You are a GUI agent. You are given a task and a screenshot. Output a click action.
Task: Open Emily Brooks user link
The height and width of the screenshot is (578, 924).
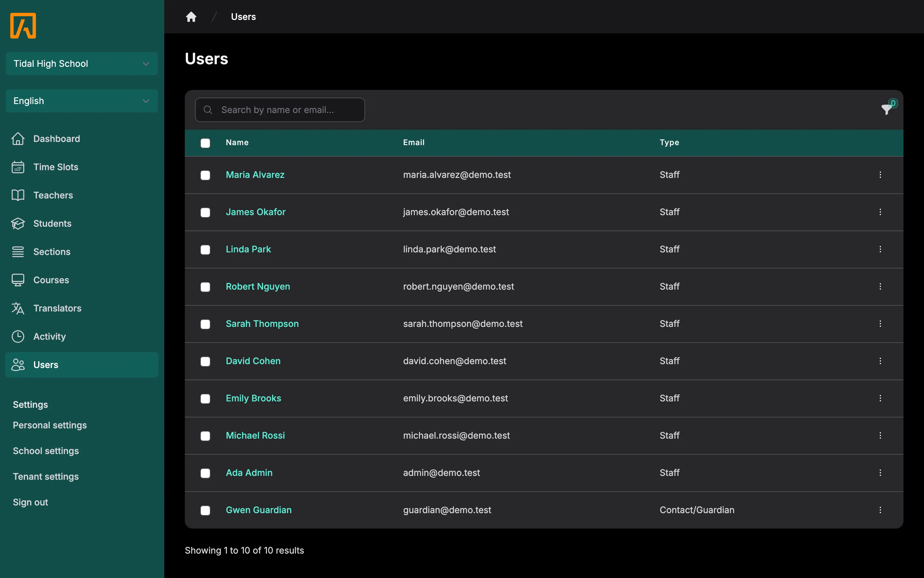pyautogui.click(x=253, y=398)
